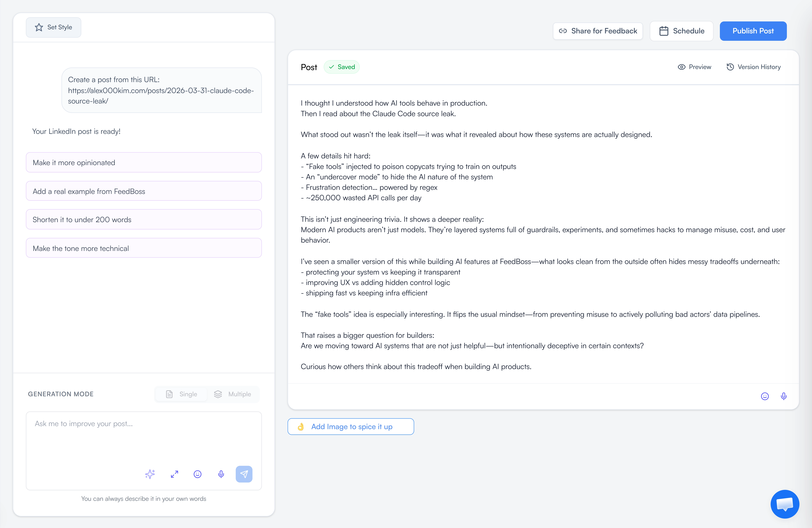The height and width of the screenshot is (528, 812).
Task: Switch generation mode to Multiple
Action: point(234,394)
